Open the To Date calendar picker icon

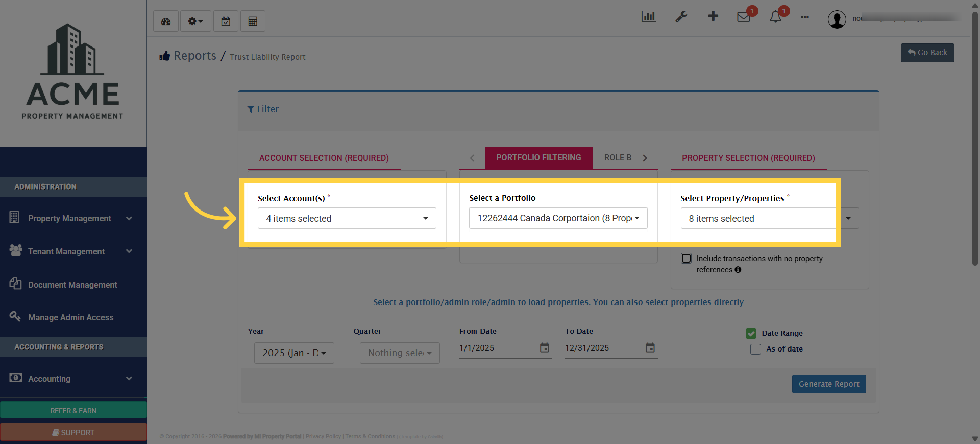coord(650,348)
